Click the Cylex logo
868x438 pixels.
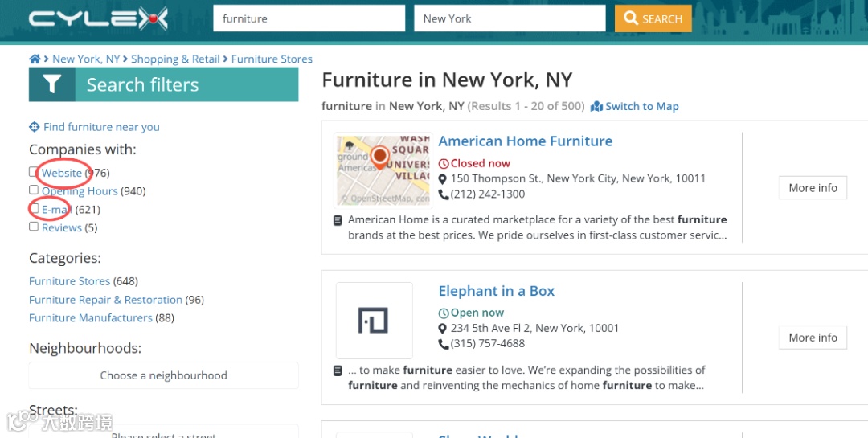(98, 18)
